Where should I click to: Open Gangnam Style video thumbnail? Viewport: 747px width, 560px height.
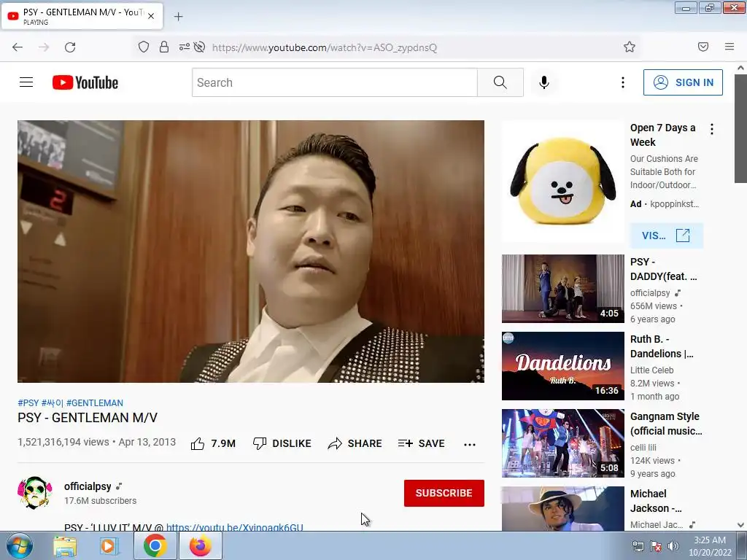tap(562, 443)
